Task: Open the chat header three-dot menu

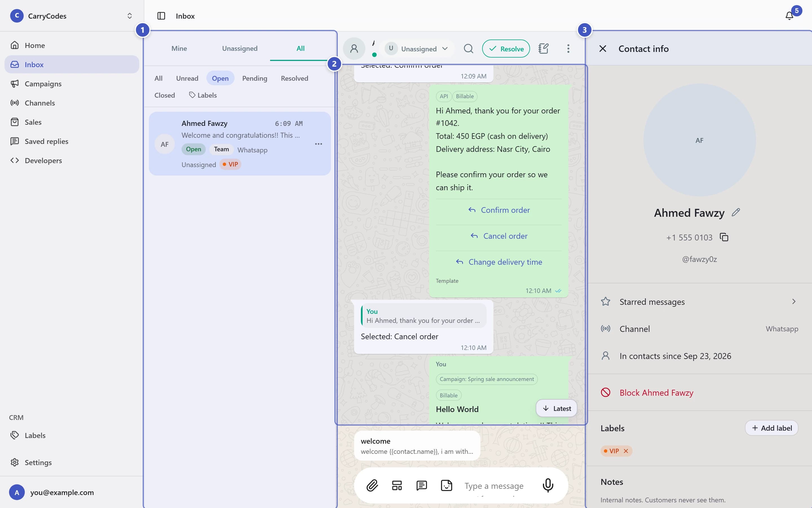Action: pos(568,49)
